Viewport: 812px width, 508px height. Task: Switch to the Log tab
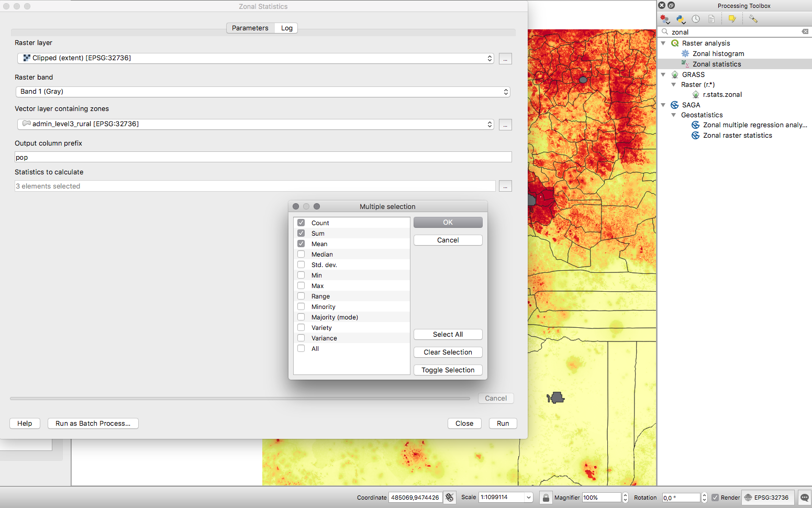286,28
